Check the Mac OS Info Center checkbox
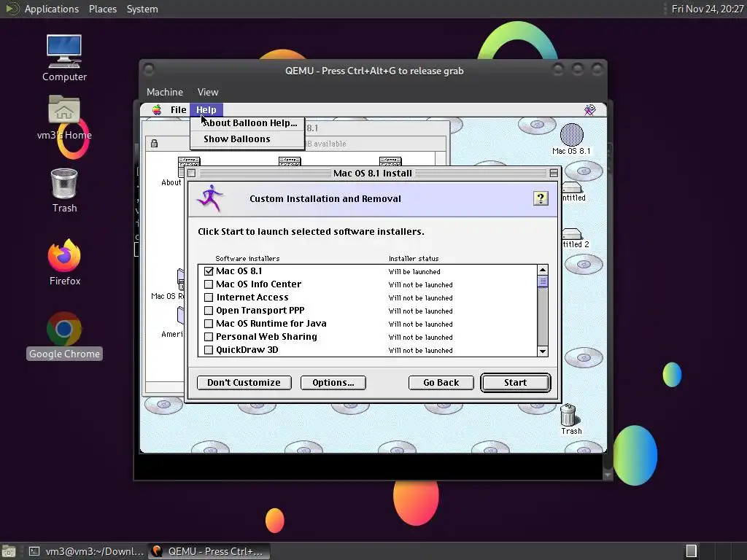The height and width of the screenshot is (560, 747). point(209,284)
